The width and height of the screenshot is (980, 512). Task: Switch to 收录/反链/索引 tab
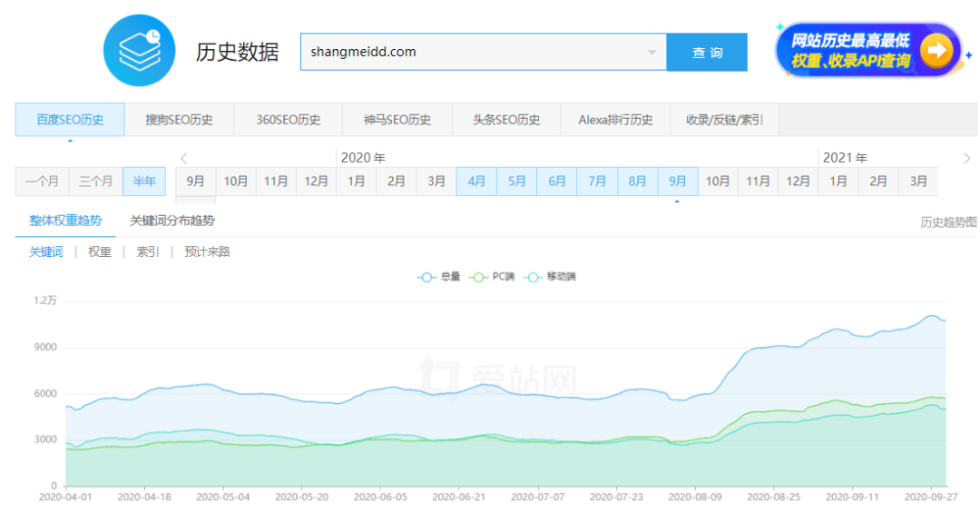coord(724,120)
